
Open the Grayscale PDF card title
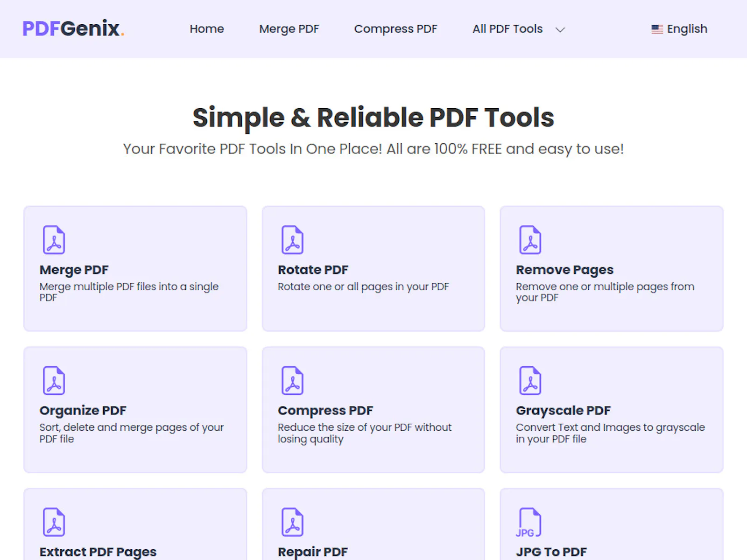(563, 411)
